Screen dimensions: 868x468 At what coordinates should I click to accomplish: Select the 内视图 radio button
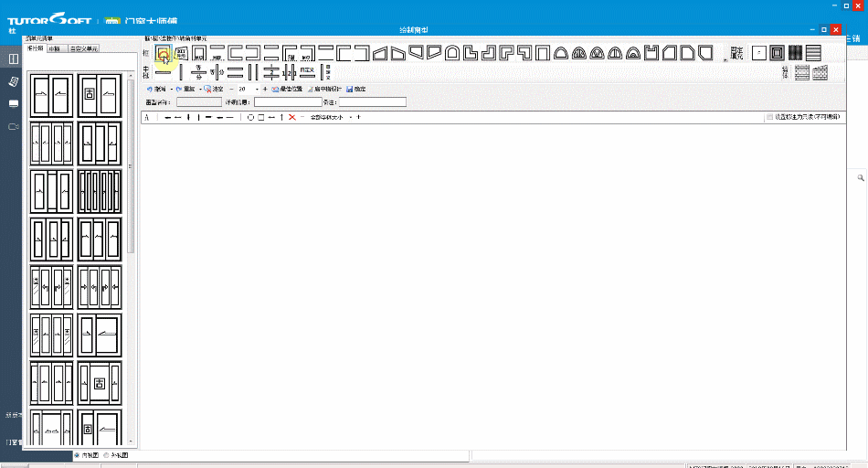[x=77, y=455]
